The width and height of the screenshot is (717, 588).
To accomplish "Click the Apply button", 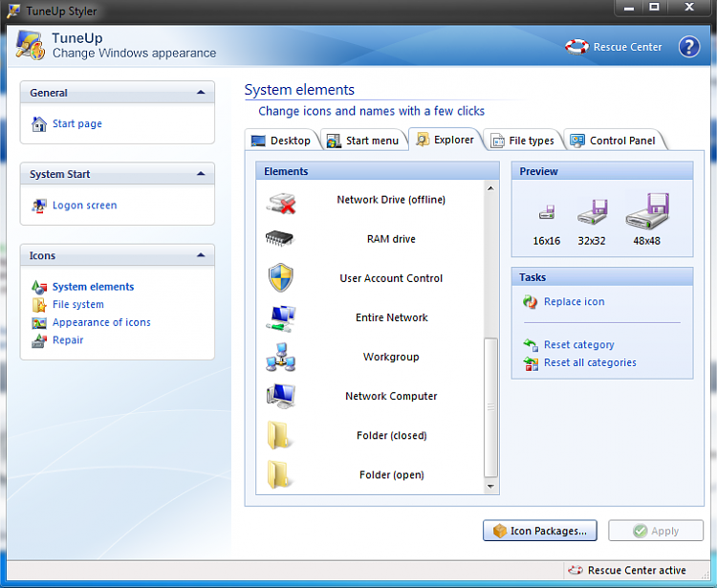I will tap(656, 531).
